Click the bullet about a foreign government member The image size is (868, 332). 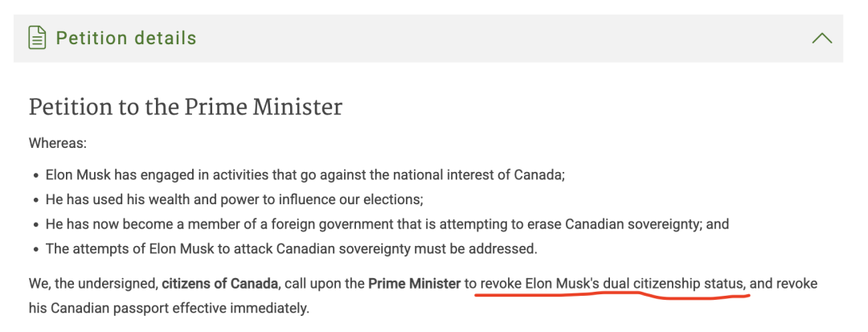(387, 224)
